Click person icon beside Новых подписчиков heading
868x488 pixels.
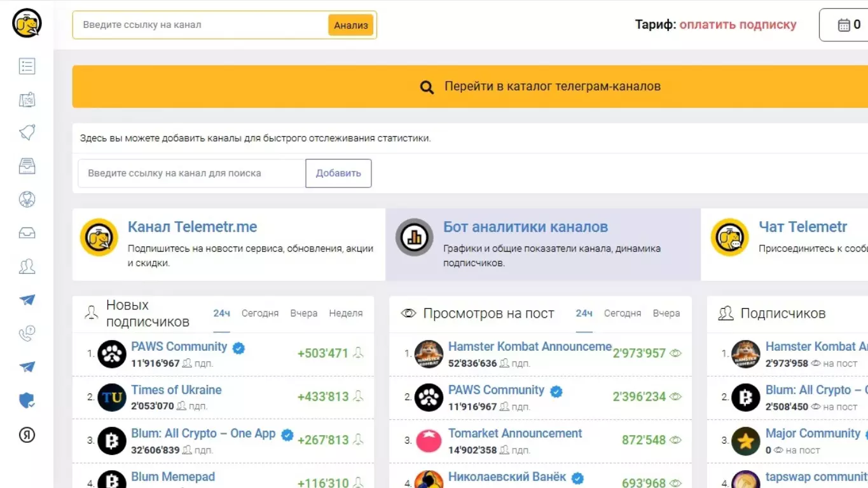click(x=92, y=313)
